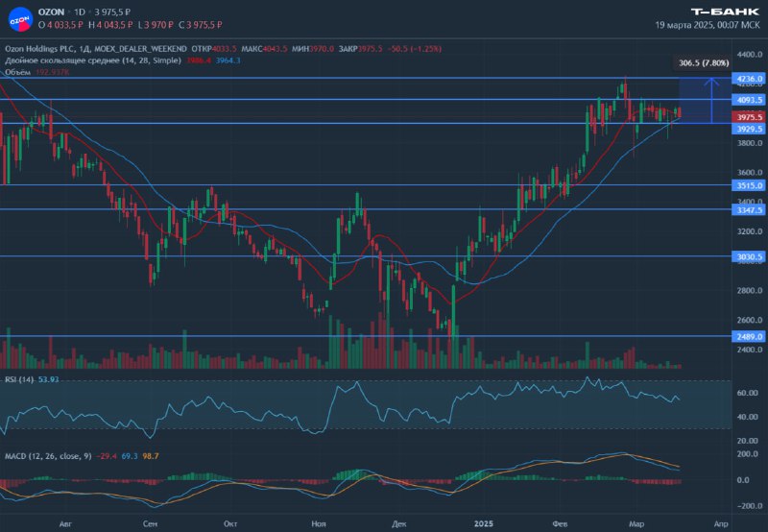Click the 'Мар' label on time axis
The image size is (768, 532).
[636, 524]
